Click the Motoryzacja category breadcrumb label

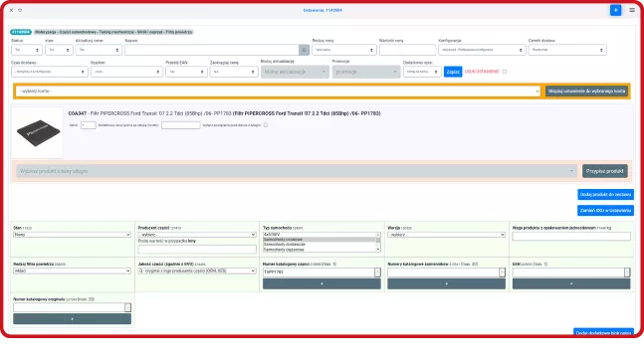tap(112, 32)
